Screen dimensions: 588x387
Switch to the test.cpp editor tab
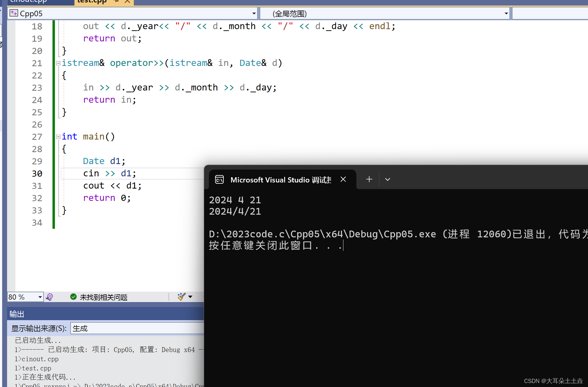click(x=92, y=2)
